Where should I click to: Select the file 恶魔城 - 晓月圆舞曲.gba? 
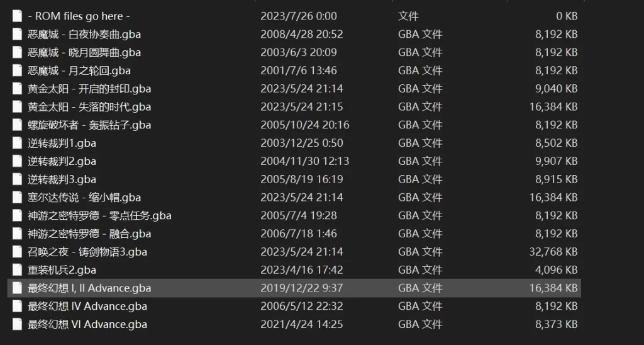[84, 52]
